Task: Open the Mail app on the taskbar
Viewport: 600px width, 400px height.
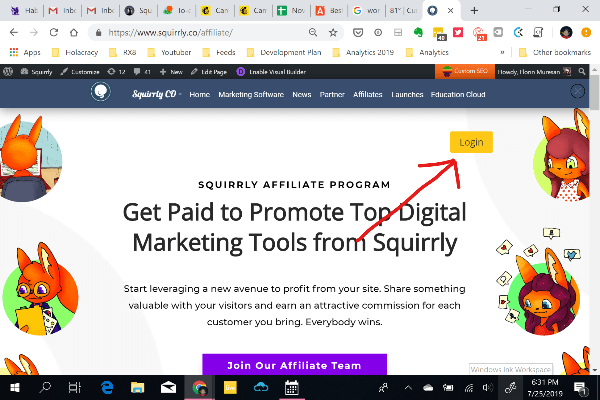Action: tap(168, 388)
